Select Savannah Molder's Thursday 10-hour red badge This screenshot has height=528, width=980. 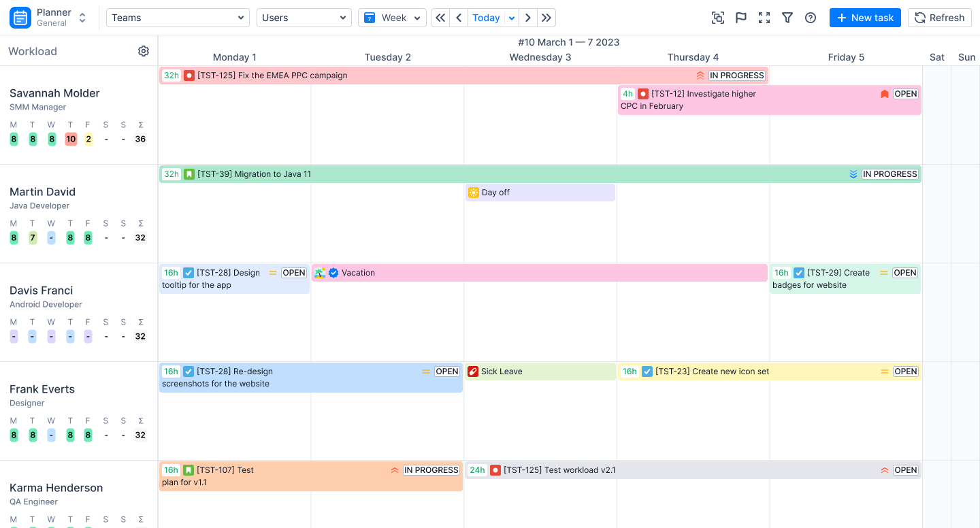click(x=71, y=139)
